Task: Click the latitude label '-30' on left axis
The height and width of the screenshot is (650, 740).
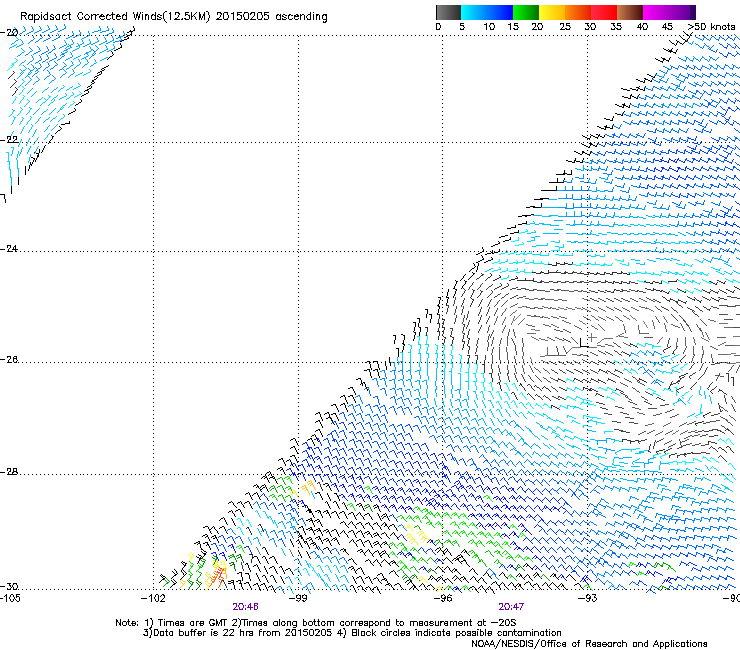Action: coord(9,587)
